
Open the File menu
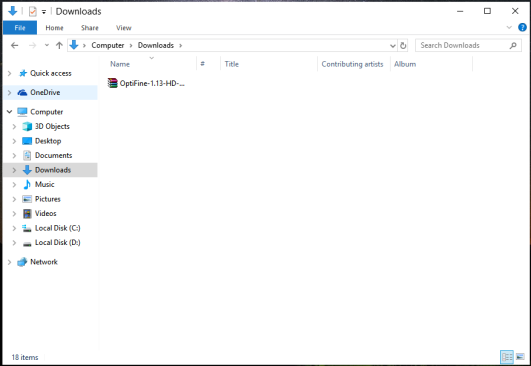[x=20, y=28]
